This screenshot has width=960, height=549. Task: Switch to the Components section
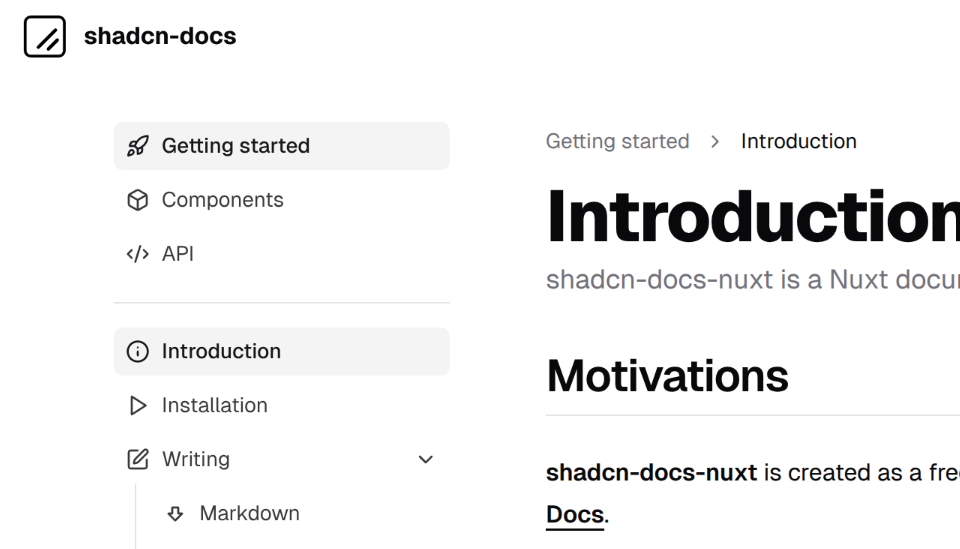coord(223,200)
